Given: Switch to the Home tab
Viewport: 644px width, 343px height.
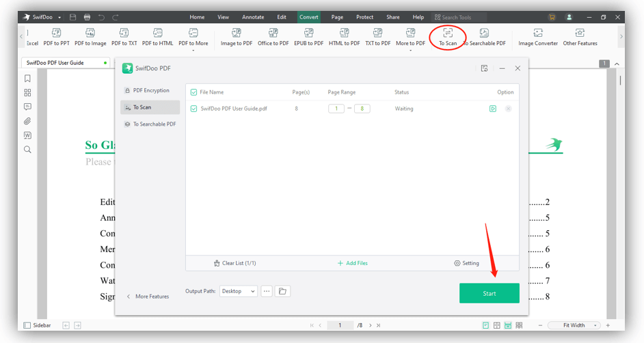Looking at the screenshot, I should [x=197, y=17].
